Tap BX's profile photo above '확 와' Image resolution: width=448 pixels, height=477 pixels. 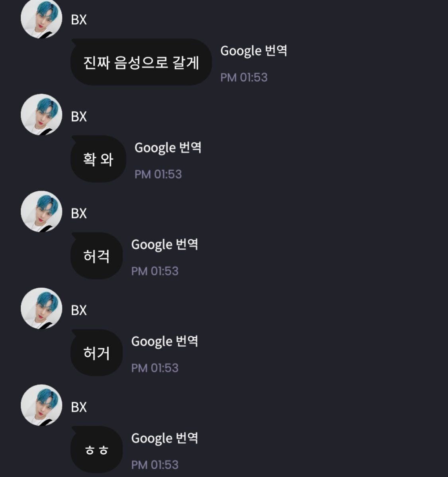[x=41, y=115]
